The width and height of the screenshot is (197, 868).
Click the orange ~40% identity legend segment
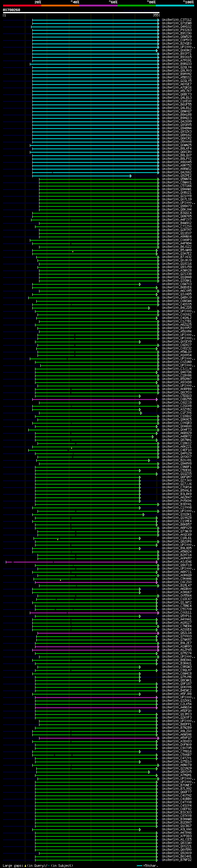(x=60, y=6)
